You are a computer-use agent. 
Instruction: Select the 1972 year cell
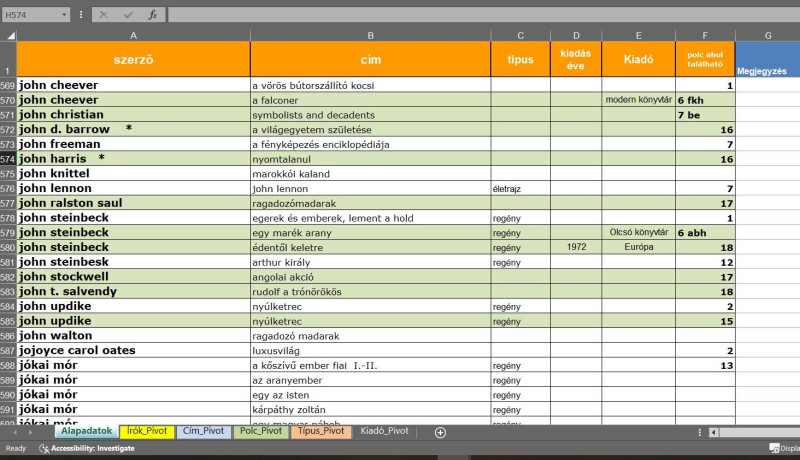coord(576,248)
